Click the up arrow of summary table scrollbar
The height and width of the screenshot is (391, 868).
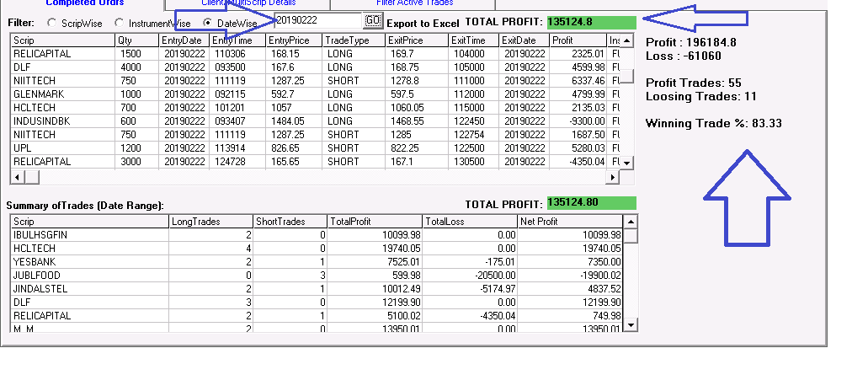pos(631,222)
